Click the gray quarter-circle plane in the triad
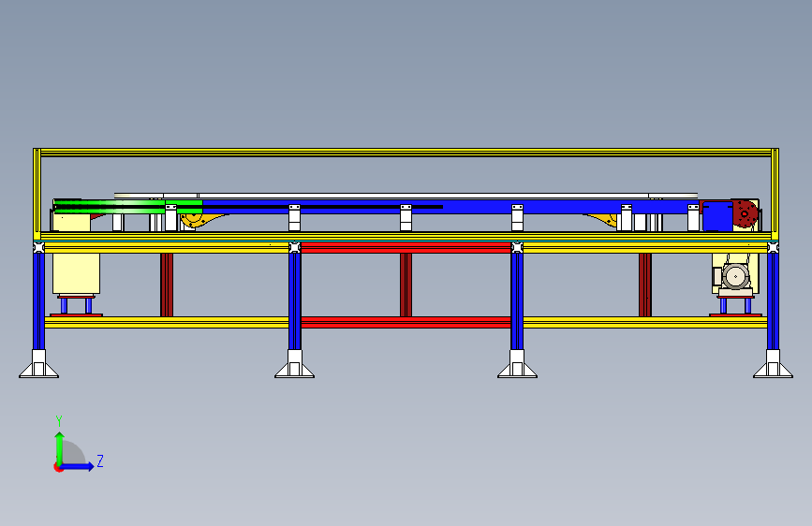Screen dimensions: 812x526 [74, 452]
